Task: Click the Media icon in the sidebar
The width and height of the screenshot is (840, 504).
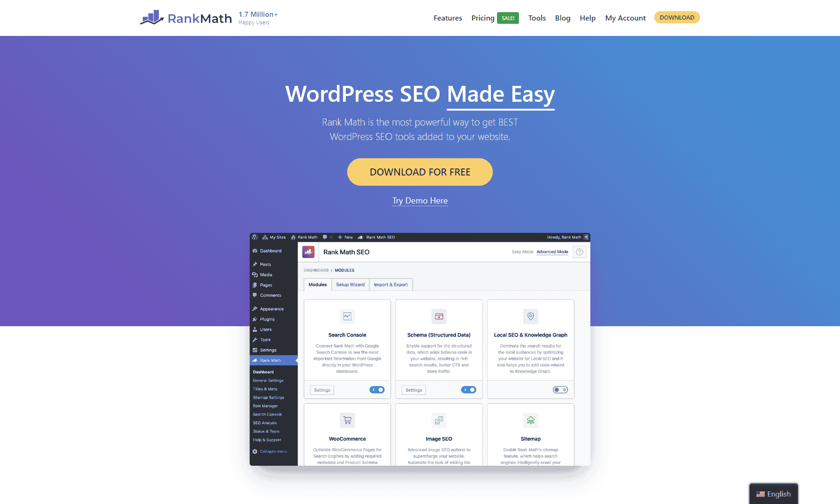Action: [255, 274]
